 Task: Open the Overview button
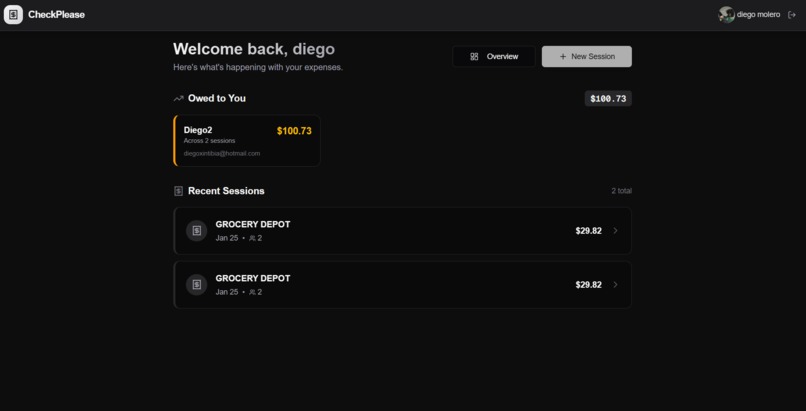494,57
